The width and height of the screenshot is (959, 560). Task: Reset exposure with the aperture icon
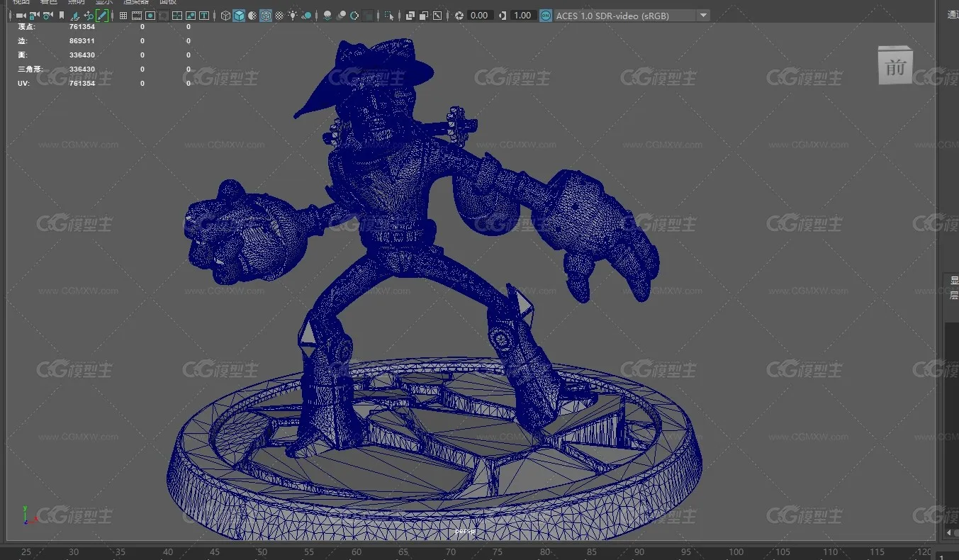(x=459, y=16)
